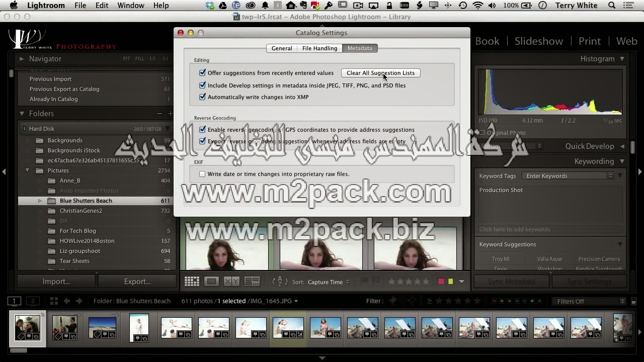Open Time Machine menu bar icon
This screenshot has height=362, width=644.
pos(463,6)
